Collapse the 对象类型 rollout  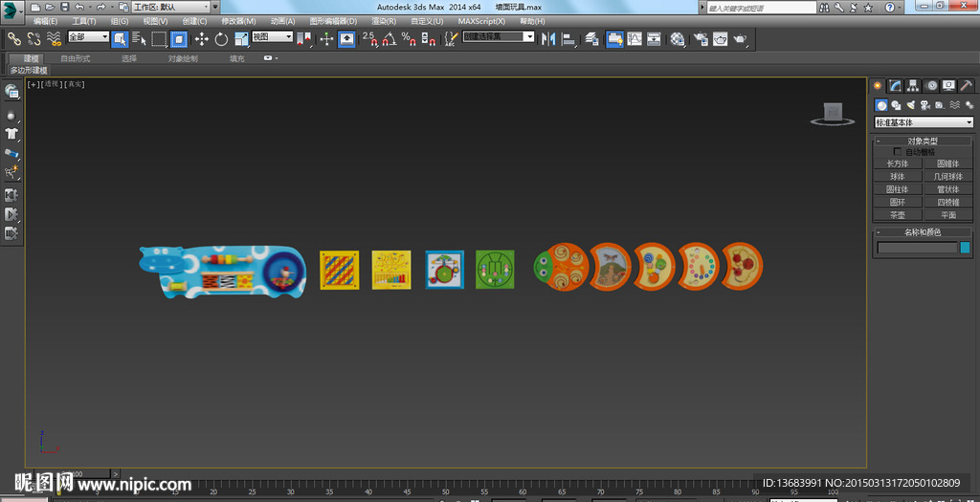pyautogui.click(x=923, y=141)
